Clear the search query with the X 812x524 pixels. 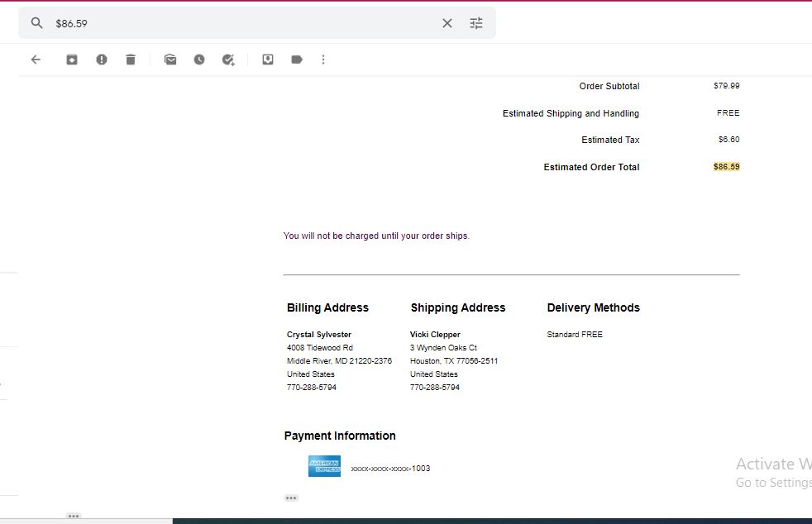tap(447, 23)
